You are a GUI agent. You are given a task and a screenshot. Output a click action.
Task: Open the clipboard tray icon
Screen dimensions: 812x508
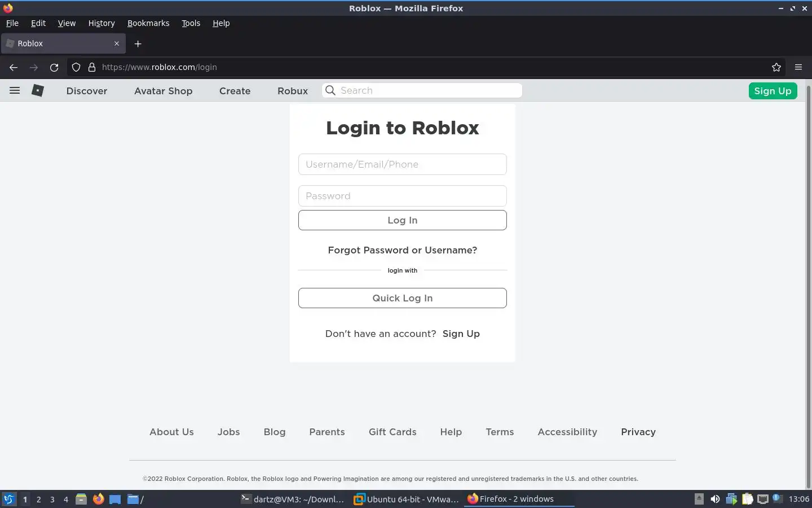[748, 499]
